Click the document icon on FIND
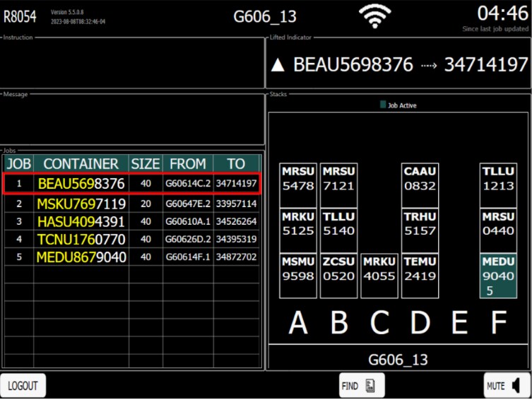Image resolution: width=532 pixels, height=400 pixels. (370, 386)
